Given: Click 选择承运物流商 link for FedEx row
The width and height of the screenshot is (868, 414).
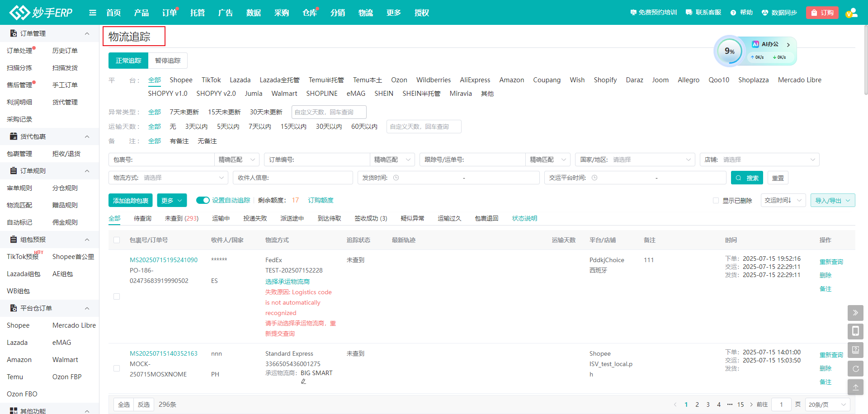Looking at the screenshot, I should pos(288,282).
